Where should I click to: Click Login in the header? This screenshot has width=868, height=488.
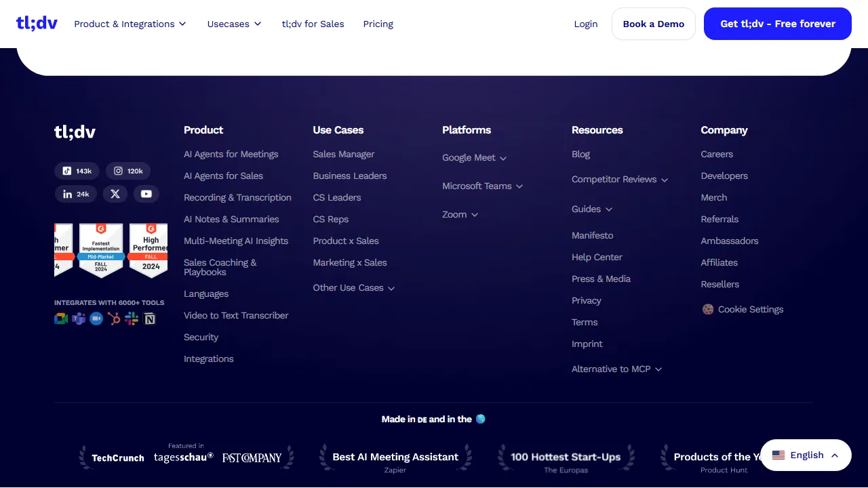pyautogui.click(x=586, y=24)
